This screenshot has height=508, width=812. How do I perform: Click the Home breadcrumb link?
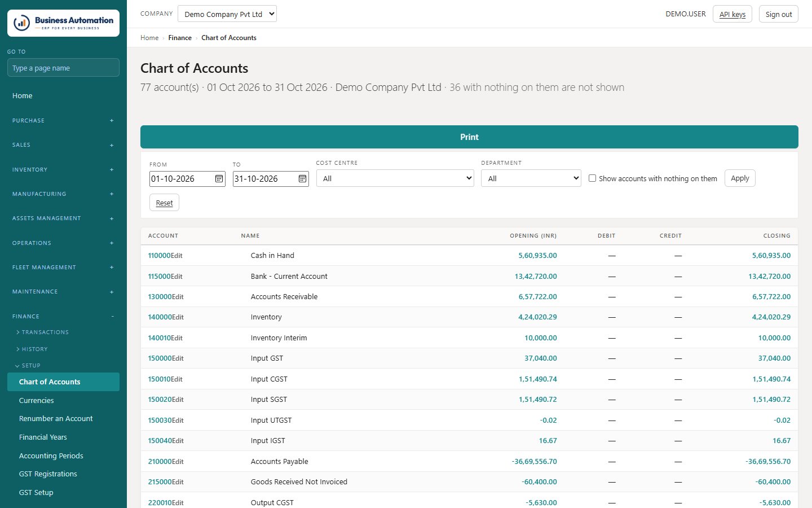click(149, 38)
